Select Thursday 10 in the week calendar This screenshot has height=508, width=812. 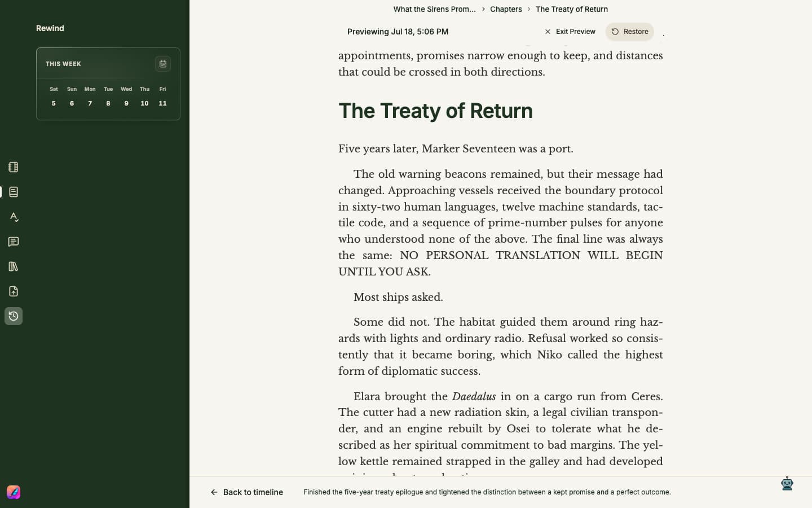[144, 103]
